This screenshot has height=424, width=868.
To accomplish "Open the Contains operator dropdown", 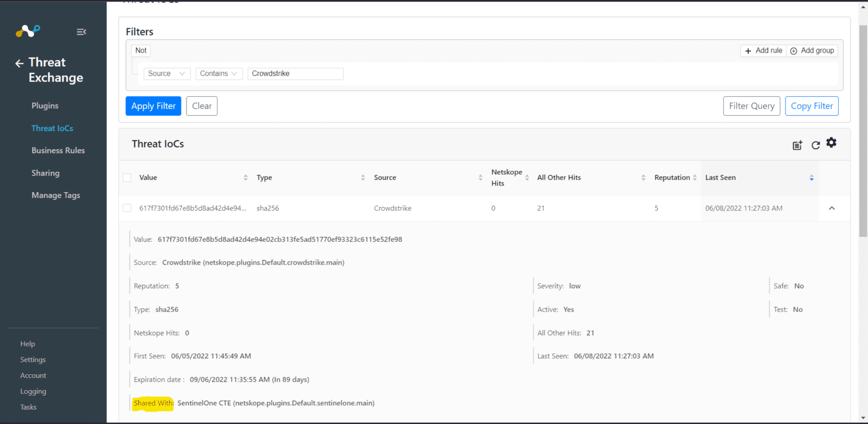I will click(219, 73).
